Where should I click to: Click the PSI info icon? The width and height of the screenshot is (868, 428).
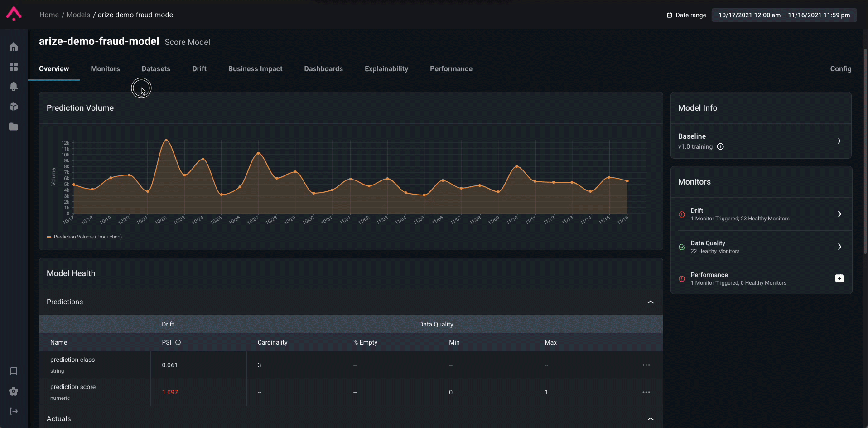(x=178, y=342)
